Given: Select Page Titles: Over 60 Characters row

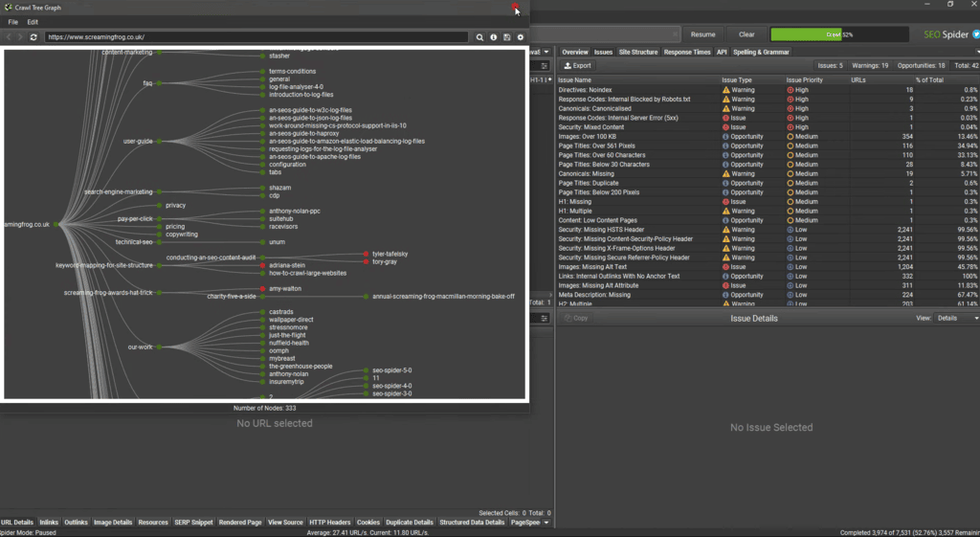Looking at the screenshot, I should pyautogui.click(x=768, y=155).
